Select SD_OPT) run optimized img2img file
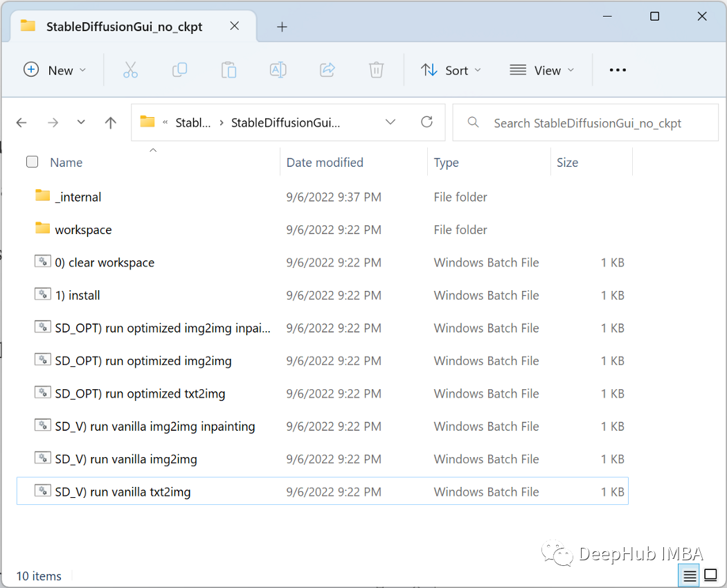 tap(143, 361)
